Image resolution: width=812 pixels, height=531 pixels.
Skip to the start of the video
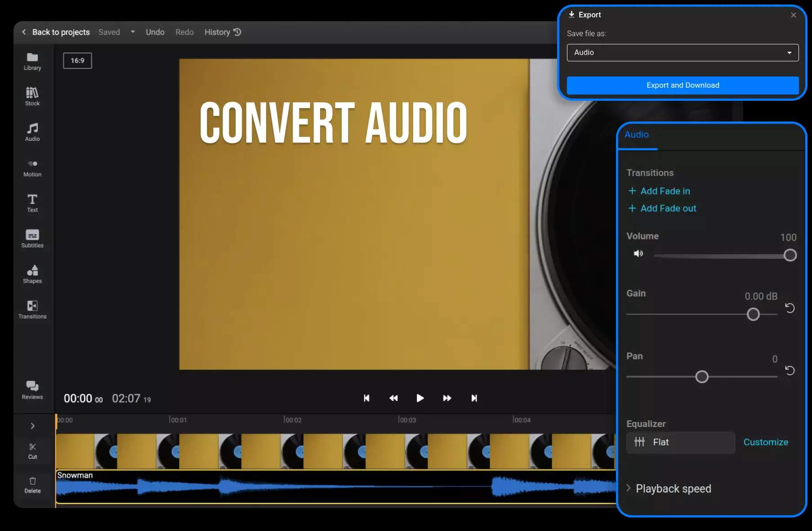point(366,398)
